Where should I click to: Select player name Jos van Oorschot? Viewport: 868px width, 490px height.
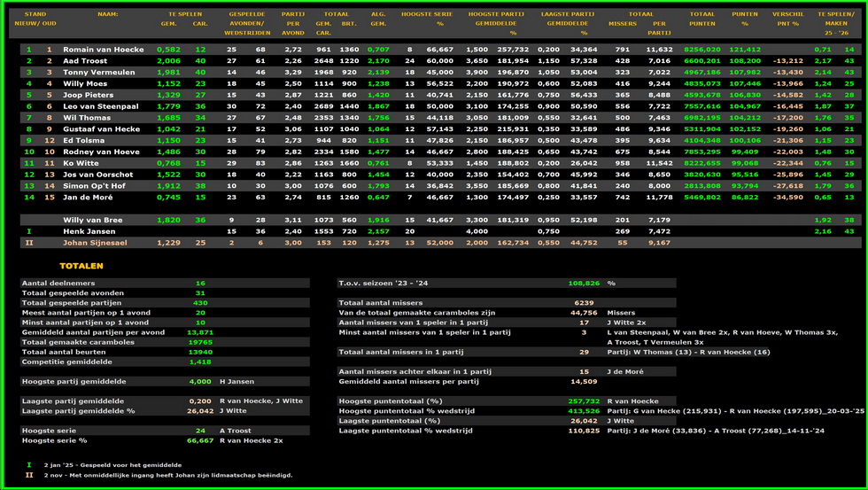[x=98, y=175]
